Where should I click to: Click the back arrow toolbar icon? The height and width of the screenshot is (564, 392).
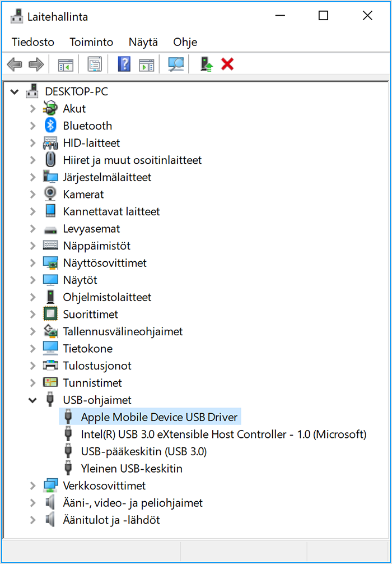tap(15, 64)
